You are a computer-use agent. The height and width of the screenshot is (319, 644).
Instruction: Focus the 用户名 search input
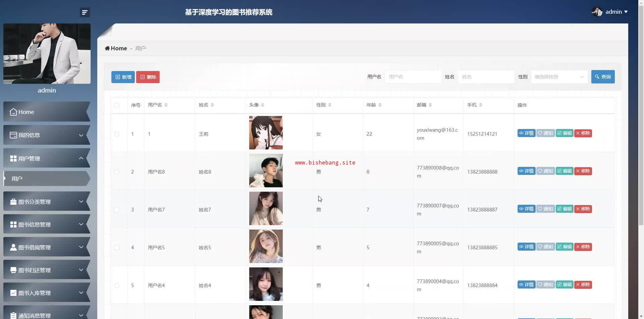[x=413, y=77]
